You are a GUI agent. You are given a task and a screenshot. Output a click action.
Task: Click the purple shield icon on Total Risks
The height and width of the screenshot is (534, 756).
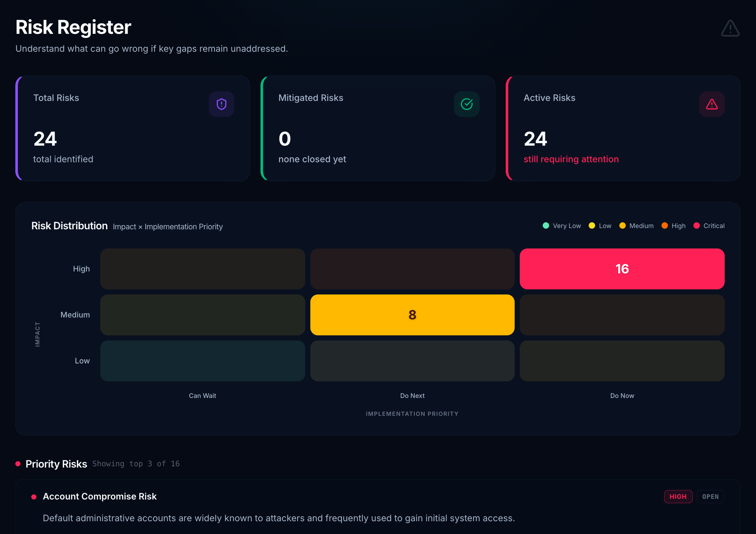tap(221, 104)
